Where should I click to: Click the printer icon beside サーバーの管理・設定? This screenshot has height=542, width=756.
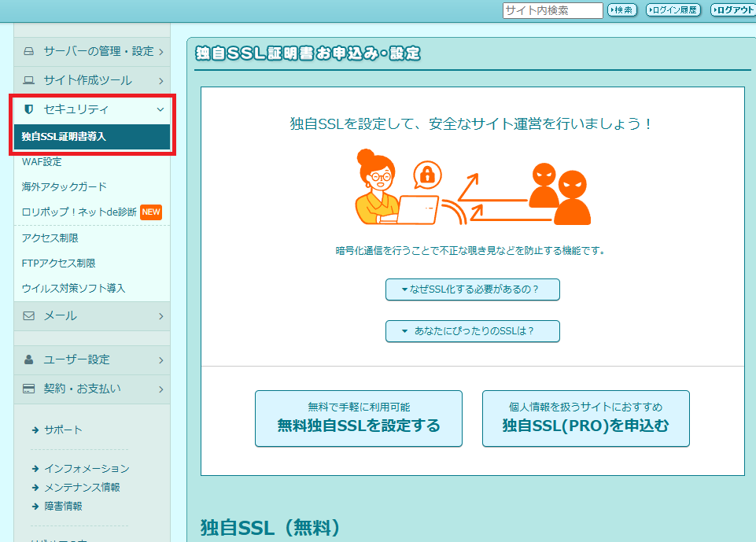(x=29, y=52)
